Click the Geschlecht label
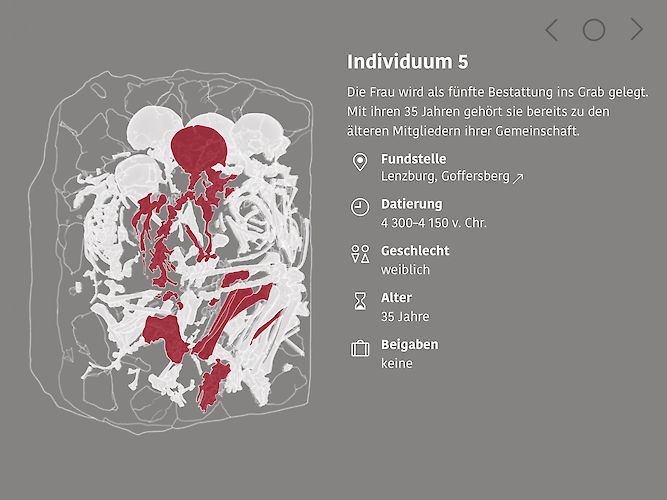Screen dimensions: 667x500 click(415, 251)
